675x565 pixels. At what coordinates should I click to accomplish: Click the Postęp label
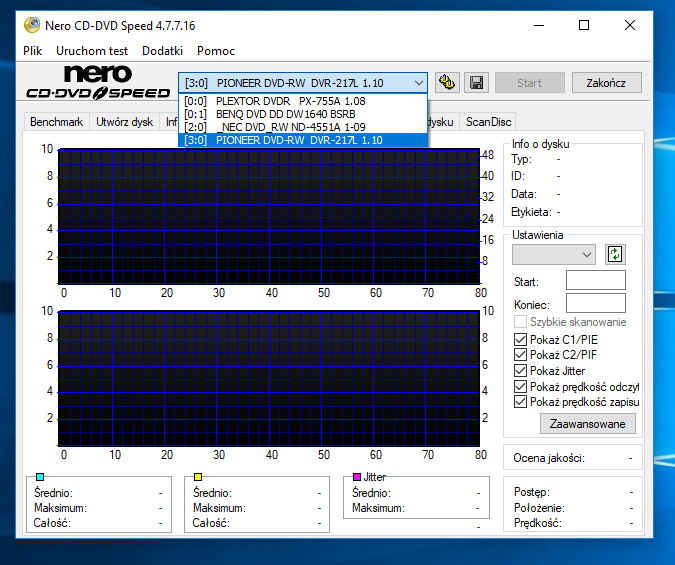[532, 491]
